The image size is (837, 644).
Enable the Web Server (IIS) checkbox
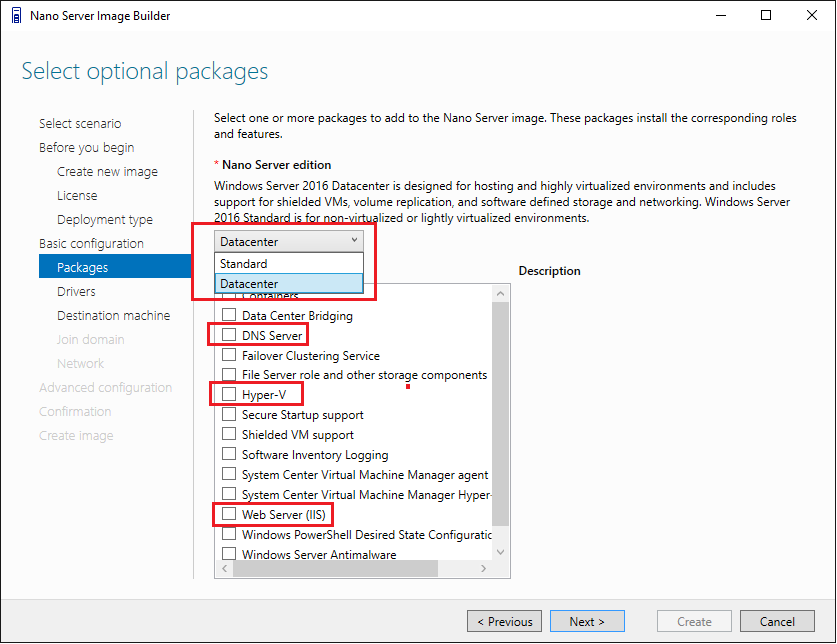coord(229,514)
